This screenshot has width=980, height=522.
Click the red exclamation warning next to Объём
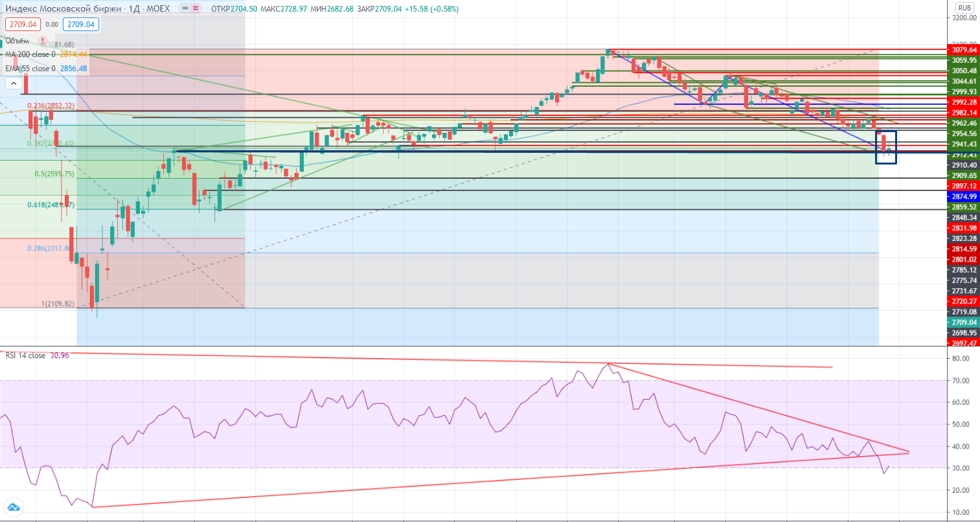click(x=43, y=41)
